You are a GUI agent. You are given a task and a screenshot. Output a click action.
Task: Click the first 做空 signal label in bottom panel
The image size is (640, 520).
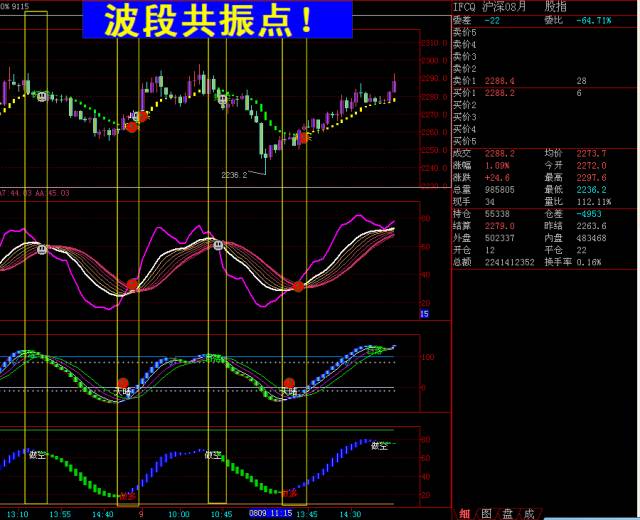tap(37, 455)
